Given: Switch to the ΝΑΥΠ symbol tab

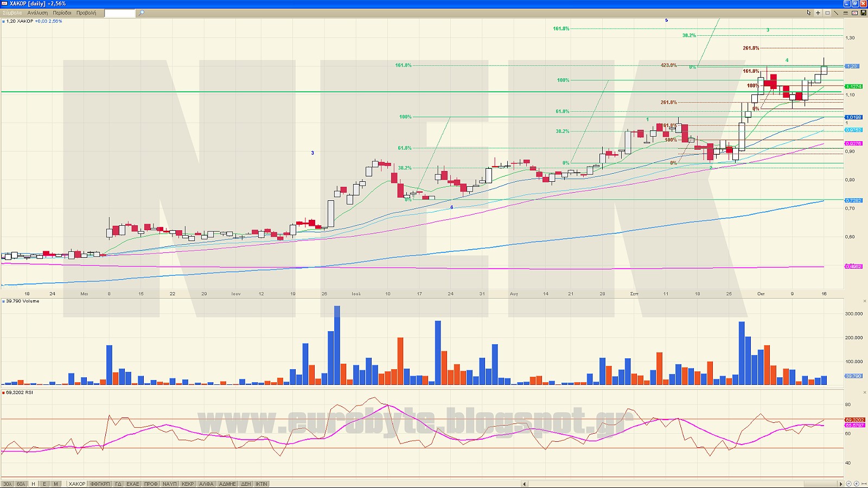Looking at the screenshot, I should [170, 484].
